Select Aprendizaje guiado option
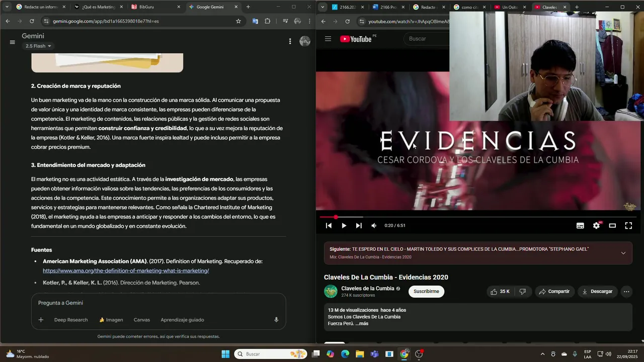 coord(182,320)
